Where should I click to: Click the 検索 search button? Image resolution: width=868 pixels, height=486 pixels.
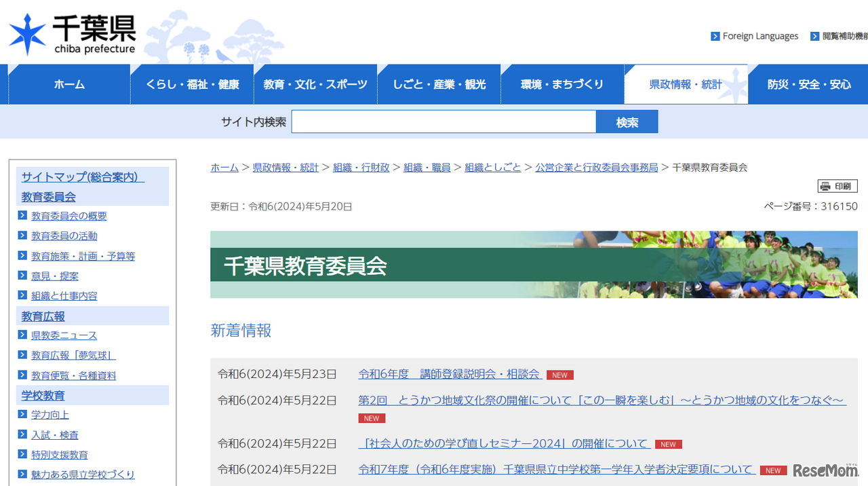point(627,122)
